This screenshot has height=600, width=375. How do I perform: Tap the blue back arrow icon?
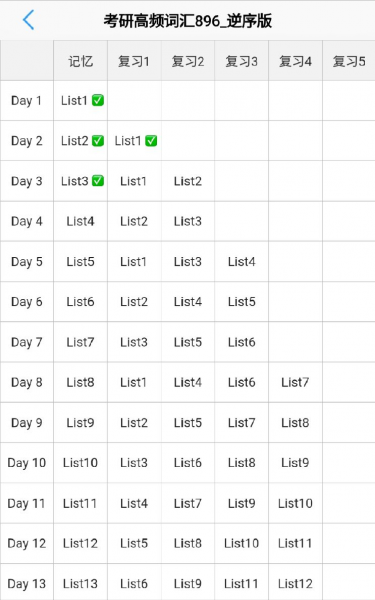click(28, 20)
